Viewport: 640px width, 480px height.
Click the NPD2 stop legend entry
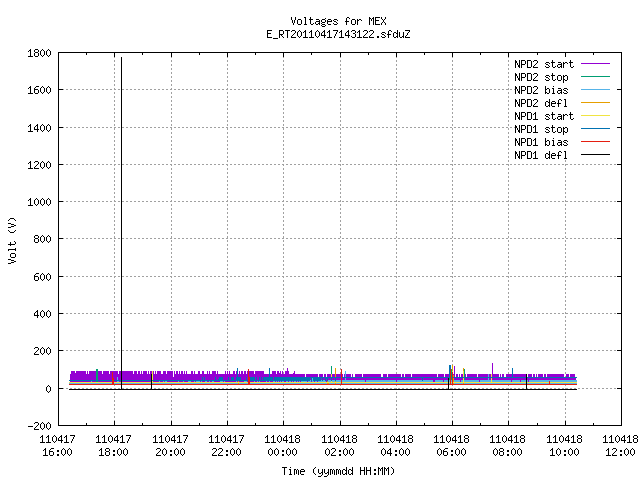(562, 77)
